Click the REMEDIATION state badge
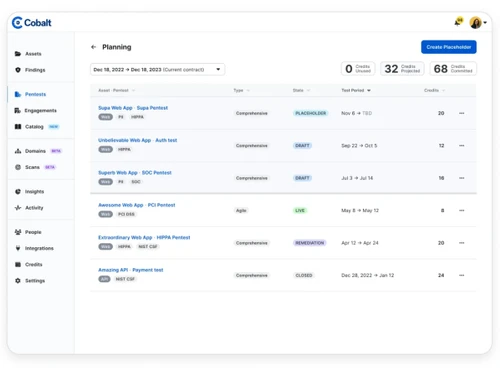The height and width of the screenshot is (375, 500). pyautogui.click(x=310, y=243)
